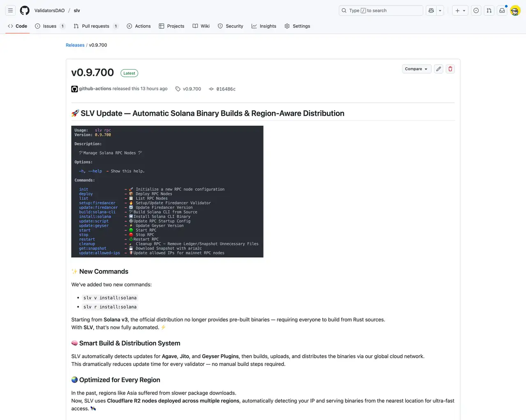Image resolution: width=526 pixels, height=420 pixels.
Task: Open recent issues with the clock icon
Action: (476, 10)
